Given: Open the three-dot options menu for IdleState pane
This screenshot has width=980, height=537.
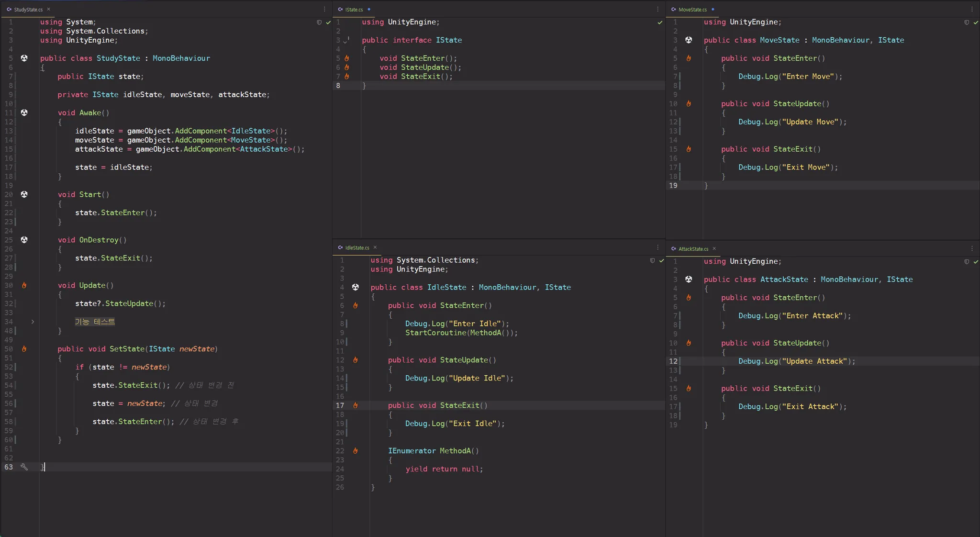Looking at the screenshot, I should (657, 247).
